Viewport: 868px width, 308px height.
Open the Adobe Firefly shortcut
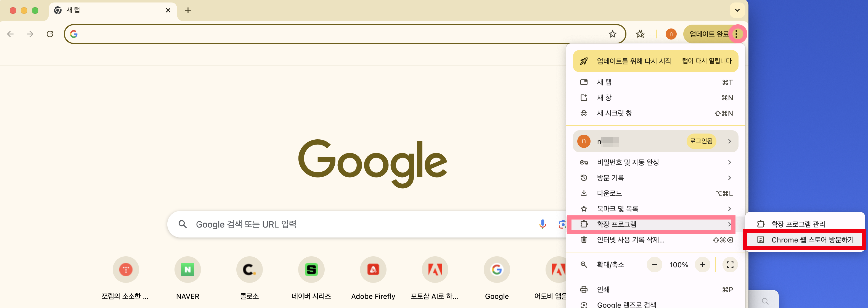click(373, 270)
